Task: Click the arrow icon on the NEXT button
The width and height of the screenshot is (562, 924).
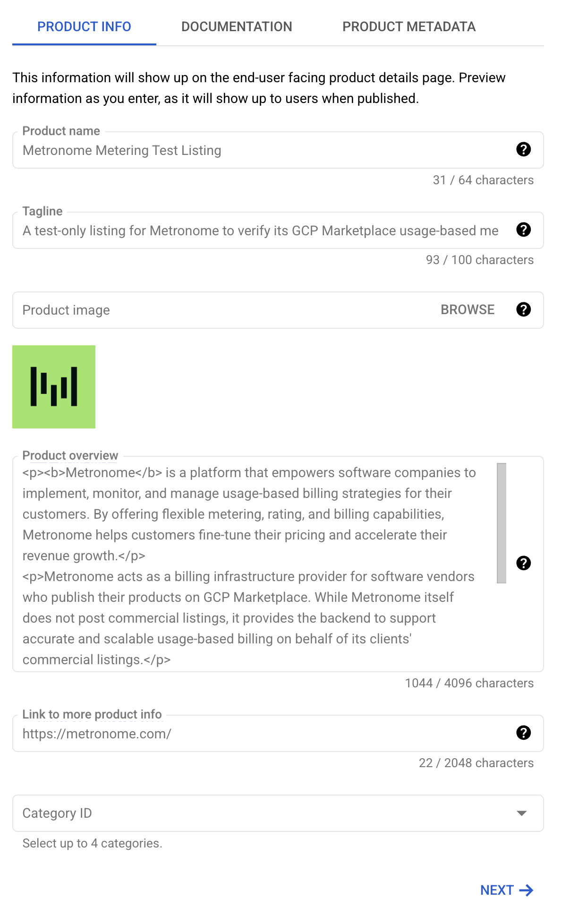Action: 526,890
